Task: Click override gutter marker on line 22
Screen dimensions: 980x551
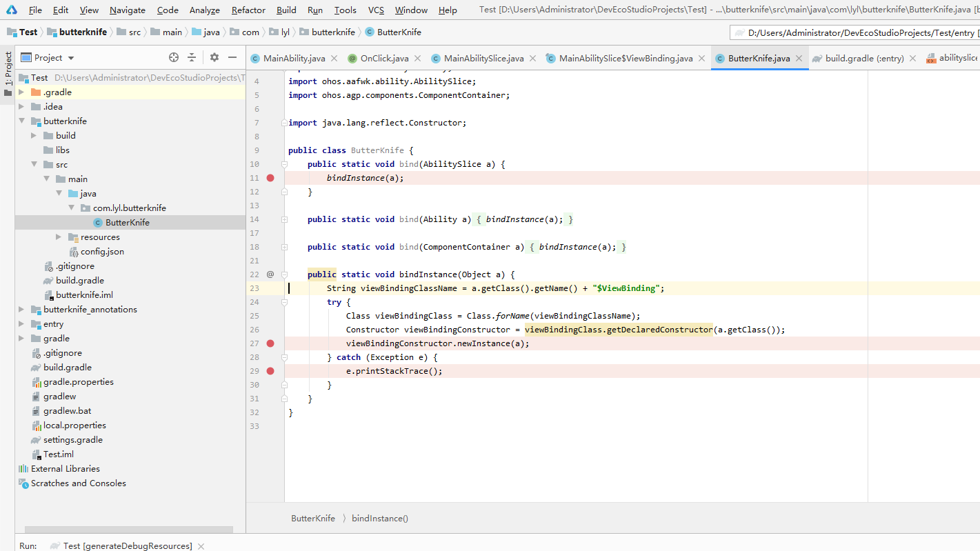Action: [x=270, y=274]
